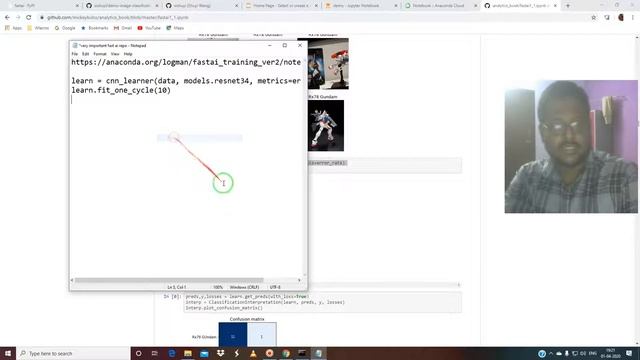Open Notepad Edit menu
This screenshot has height=360, width=640.
pyautogui.click(x=85, y=54)
